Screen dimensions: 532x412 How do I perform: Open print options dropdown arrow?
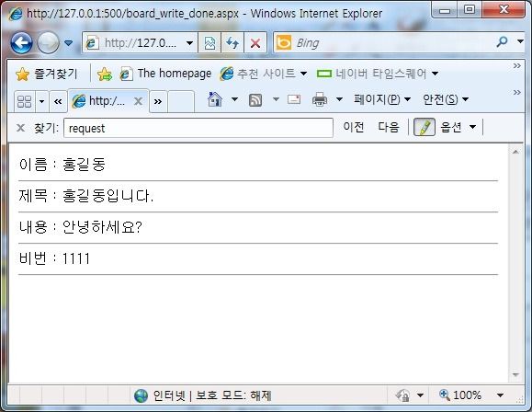click(x=339, y=99)
